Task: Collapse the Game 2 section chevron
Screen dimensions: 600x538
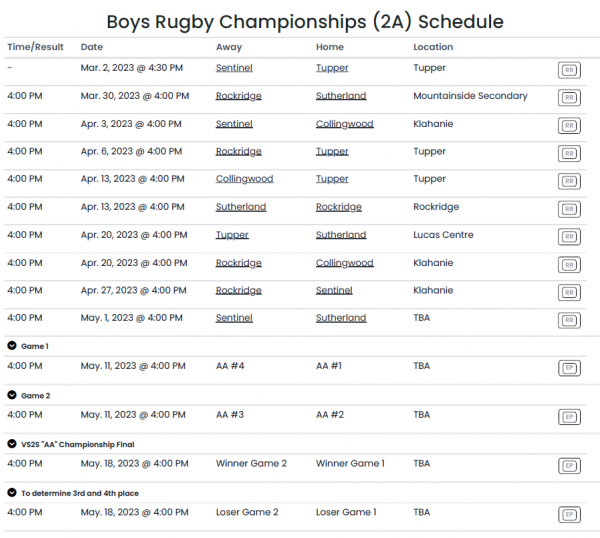Action: click(12, 395)
